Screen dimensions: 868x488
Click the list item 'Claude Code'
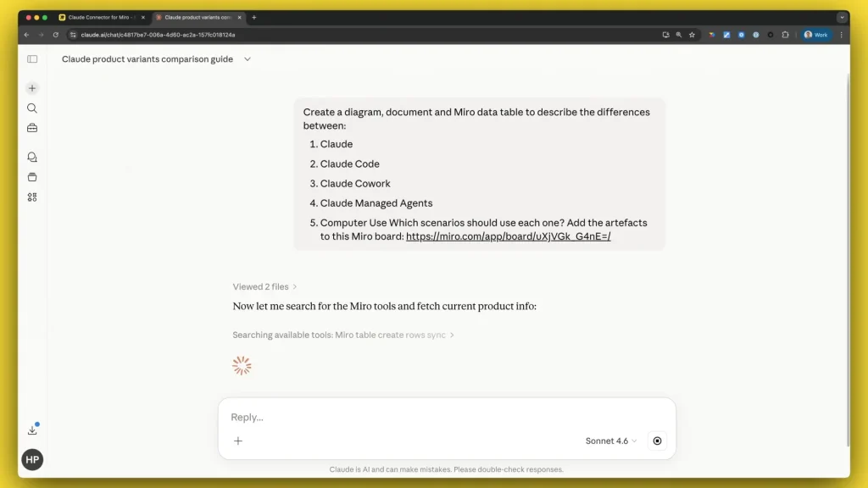tap(350, 164)
